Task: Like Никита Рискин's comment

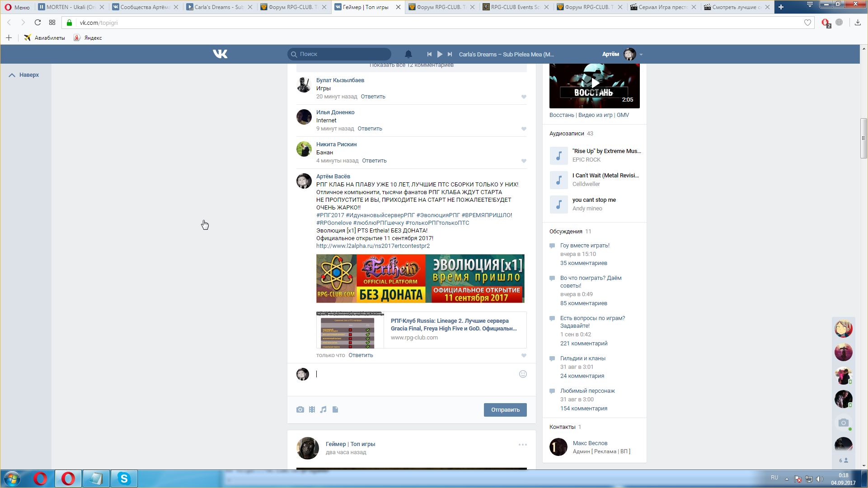Action: tap(524, 161)
